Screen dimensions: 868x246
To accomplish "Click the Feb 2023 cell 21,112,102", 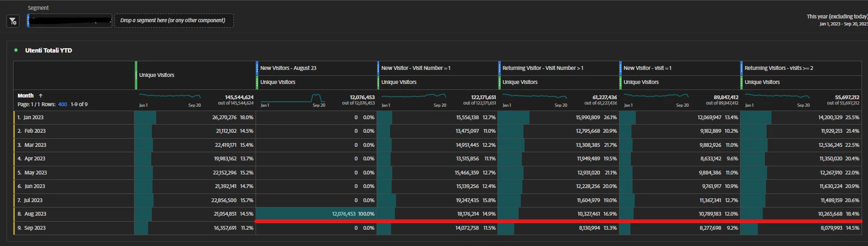I will [195, 131].
